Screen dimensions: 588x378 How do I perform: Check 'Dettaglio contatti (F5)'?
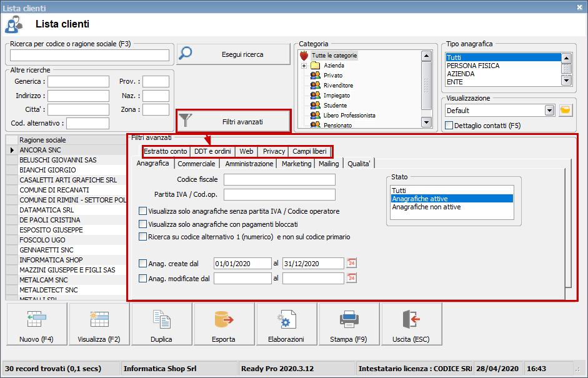(x=448, y=125)
